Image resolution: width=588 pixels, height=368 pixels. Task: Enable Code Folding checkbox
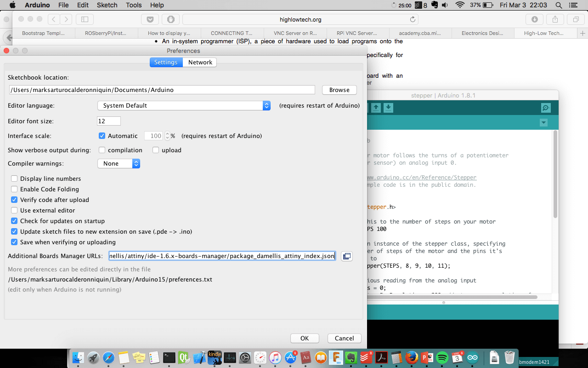[14, 189]
